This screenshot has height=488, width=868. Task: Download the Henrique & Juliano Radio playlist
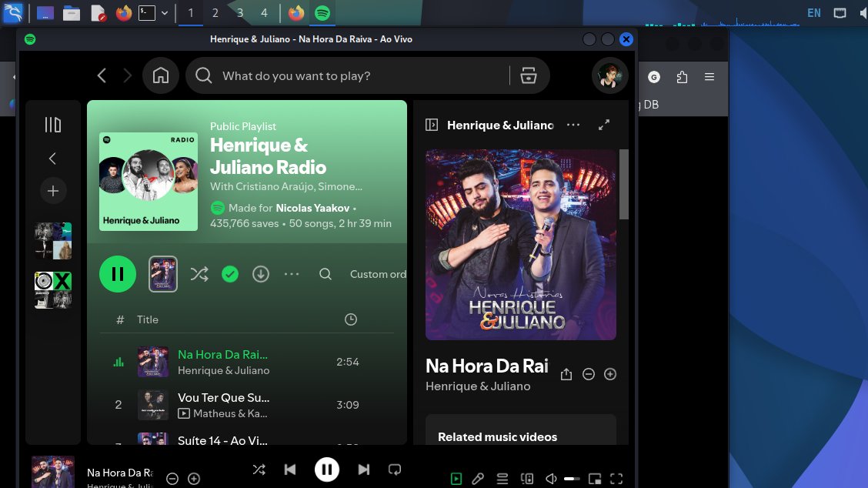coord(261,274)
